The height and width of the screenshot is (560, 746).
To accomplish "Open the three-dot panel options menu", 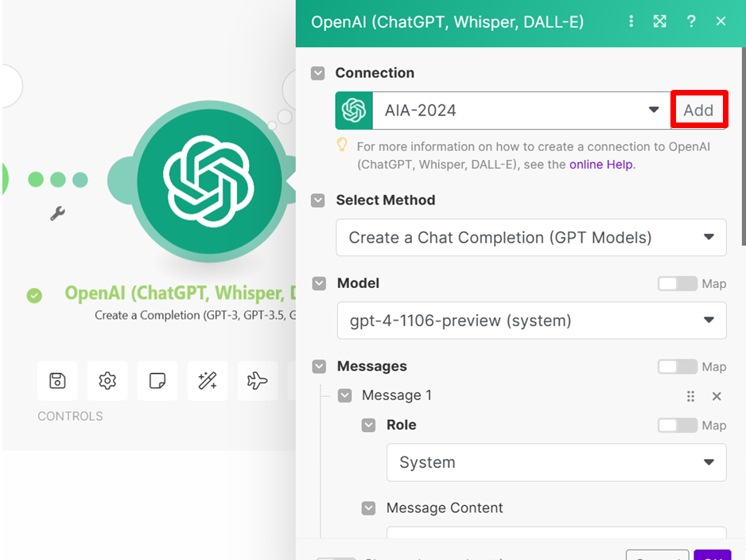I will pos(631,21).
